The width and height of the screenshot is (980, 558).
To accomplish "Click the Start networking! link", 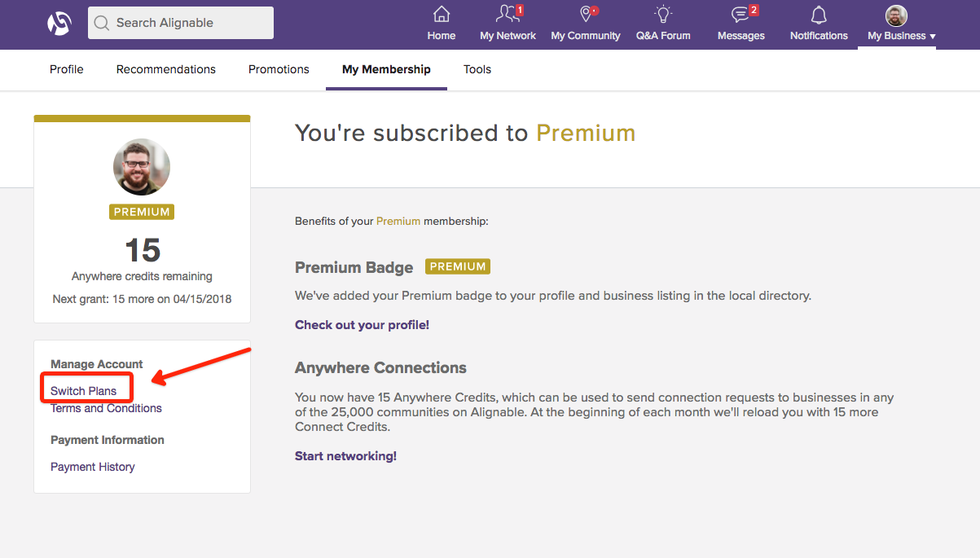I will coord(345,456).
